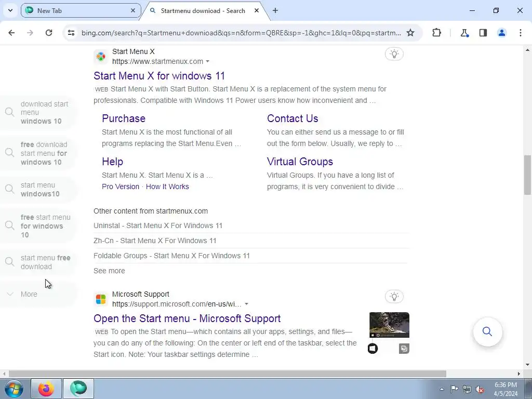Open the Pro Version link
The width and height of the screenshot is (532, 399).
(x=121, y=187)
